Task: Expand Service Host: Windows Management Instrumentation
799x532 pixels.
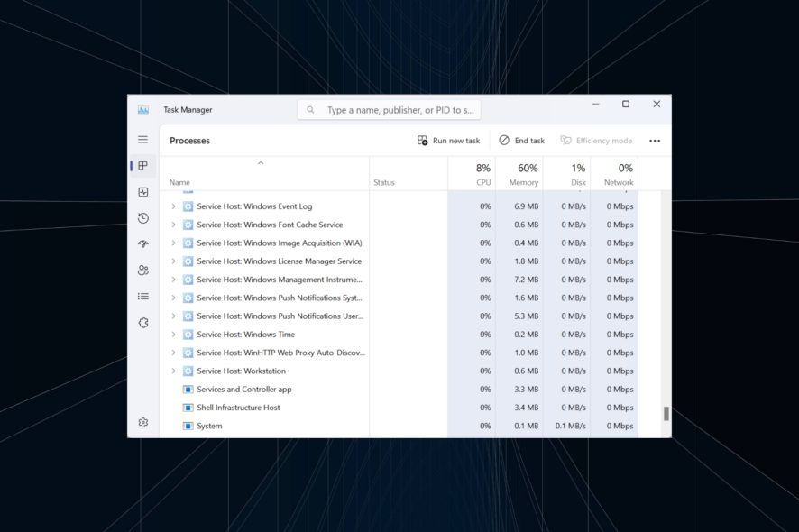Action: coord(173,280)
